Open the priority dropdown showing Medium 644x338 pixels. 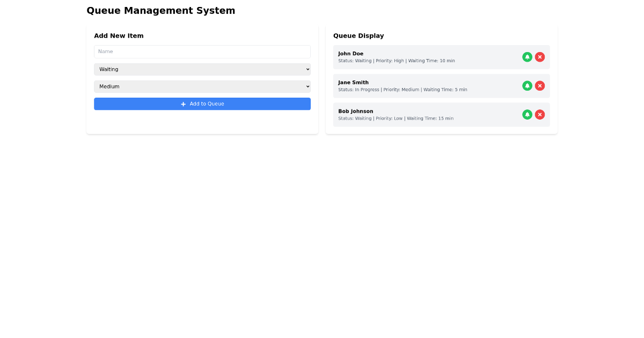click(x=202, y=86)
